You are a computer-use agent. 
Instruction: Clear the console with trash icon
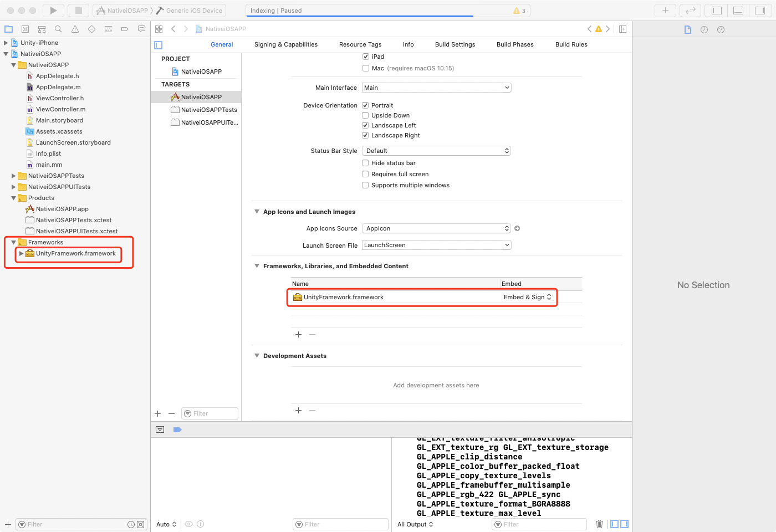599,524
